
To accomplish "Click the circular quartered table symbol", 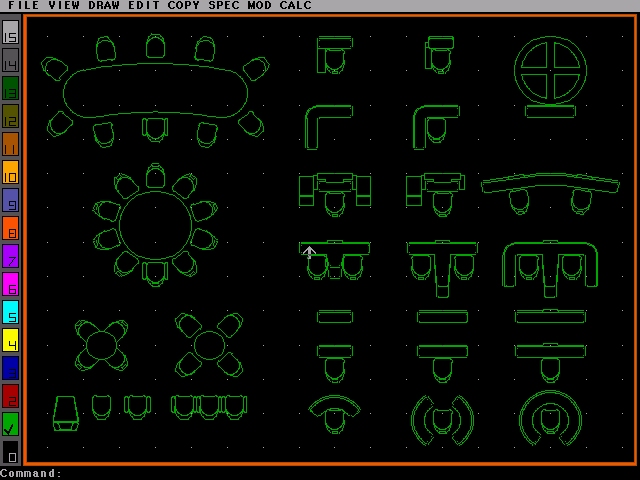I will click(550, 70).
